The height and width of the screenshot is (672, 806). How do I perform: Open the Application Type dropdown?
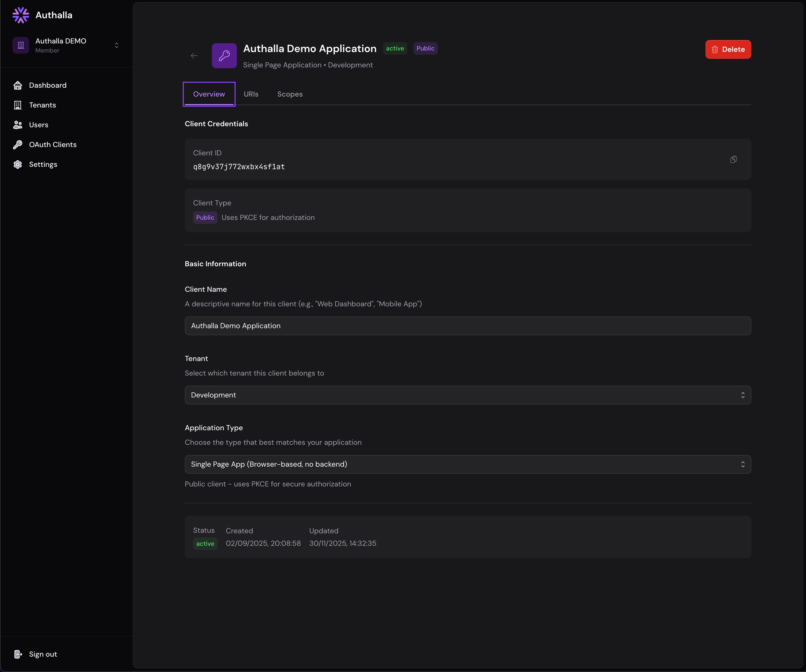(468, 464)
